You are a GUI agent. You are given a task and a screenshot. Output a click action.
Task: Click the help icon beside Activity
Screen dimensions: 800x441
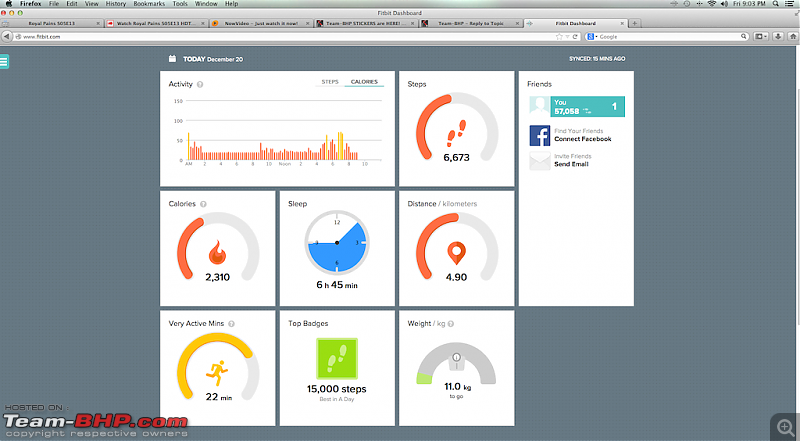coord(200,84)
